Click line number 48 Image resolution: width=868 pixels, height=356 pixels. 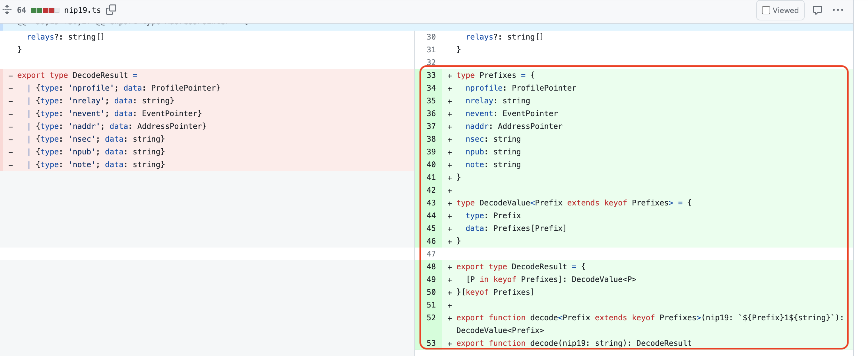coord(431,267)
